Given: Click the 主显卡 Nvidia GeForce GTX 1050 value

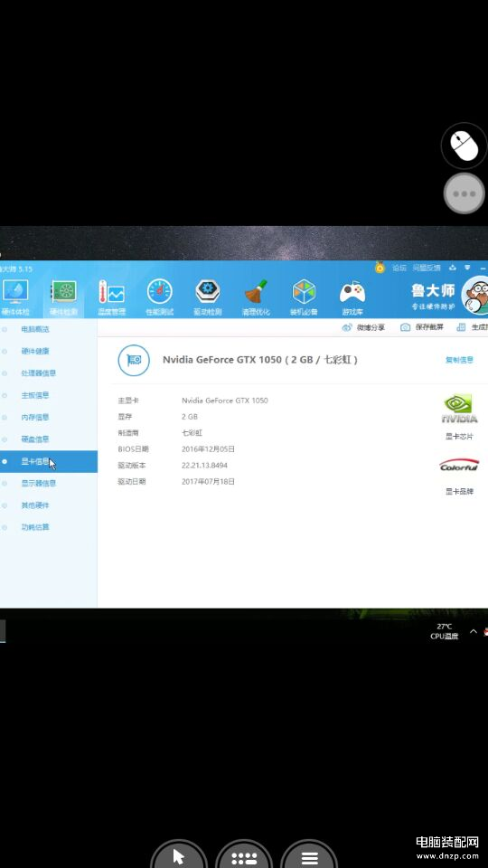Looking at the screenshot, I should [225, 401].
